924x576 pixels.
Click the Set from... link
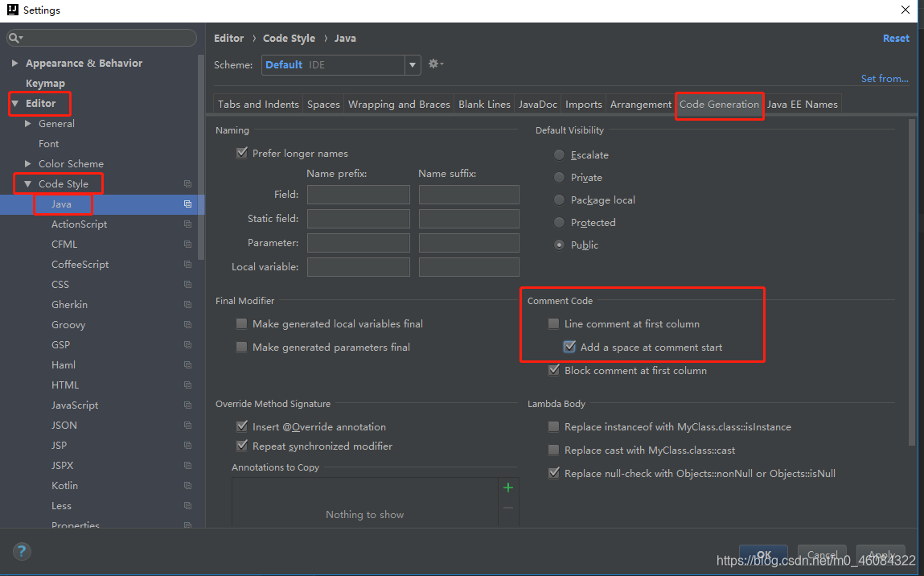(885, 78)
